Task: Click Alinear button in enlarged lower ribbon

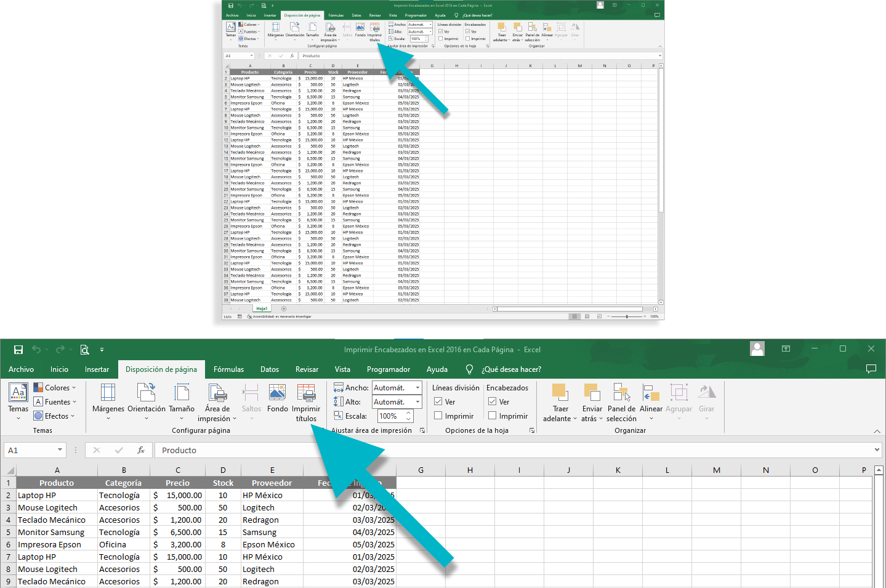Action: 651,394
